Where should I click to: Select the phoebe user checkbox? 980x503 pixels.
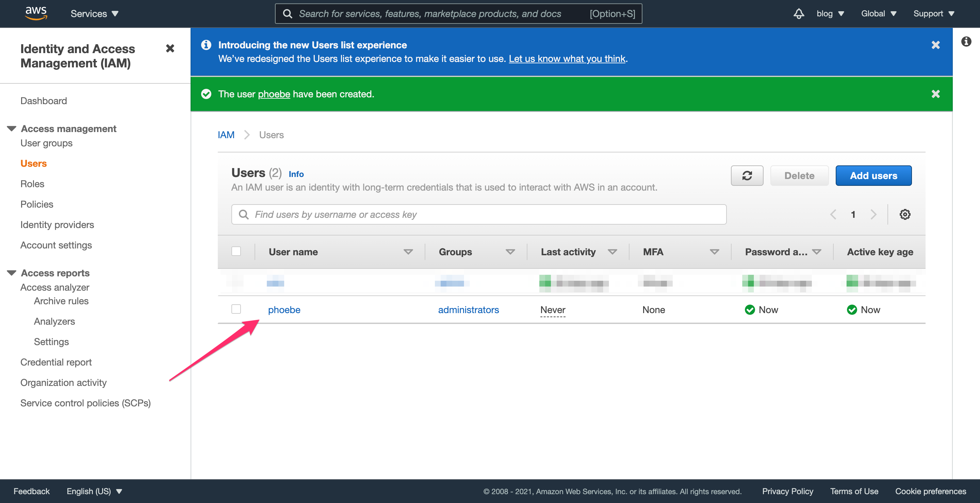pyautogui.click(x=236, y=309)
